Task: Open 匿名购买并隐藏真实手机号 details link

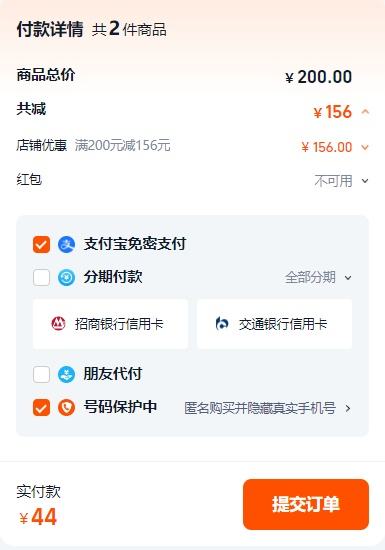Action: 267,408
